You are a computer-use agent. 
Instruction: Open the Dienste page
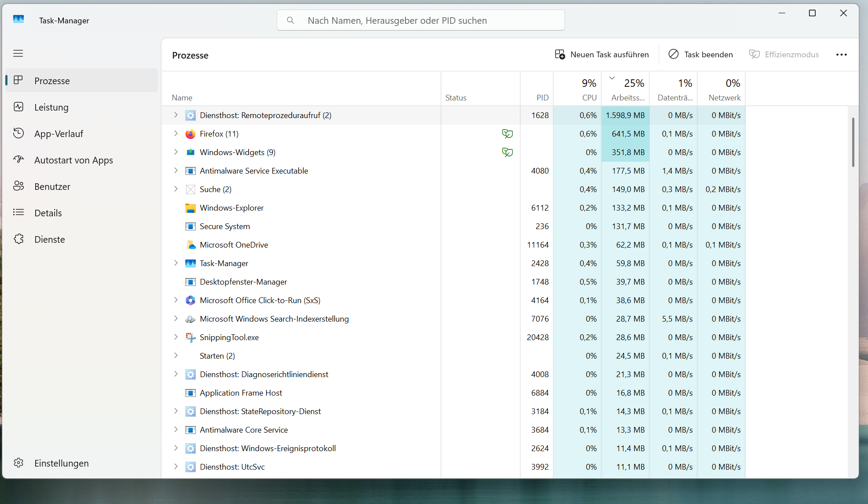[81, 239]
